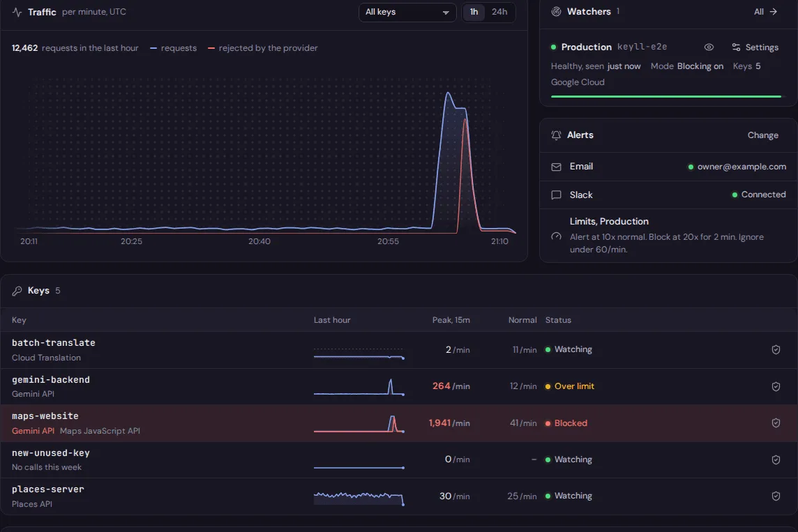This screenshot has width=798, height=532.
Task: Click the Slack Connected status
Action: click(759, 195)
